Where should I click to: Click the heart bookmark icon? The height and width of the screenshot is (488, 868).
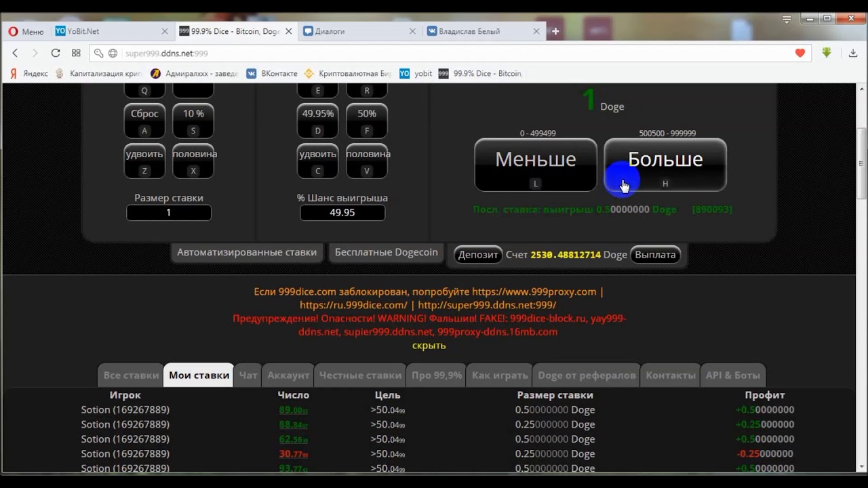(x=800, y=53)
